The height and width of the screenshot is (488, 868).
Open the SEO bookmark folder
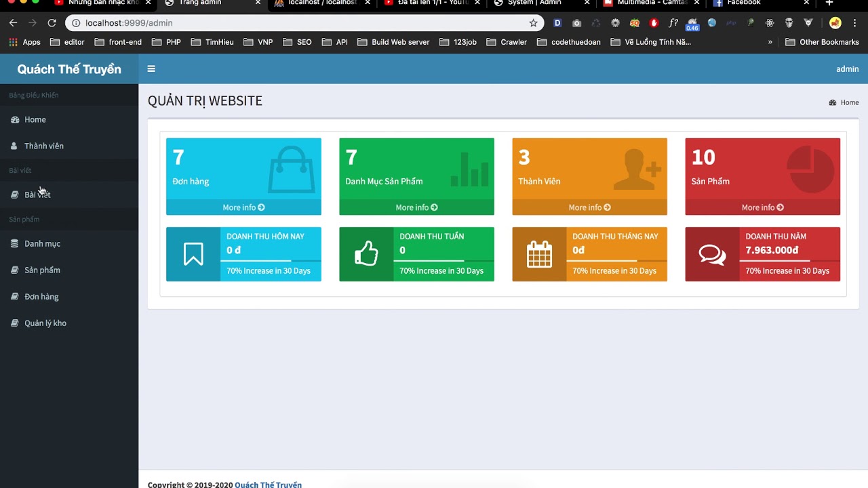pyautogui.click(x=297, y=42)
